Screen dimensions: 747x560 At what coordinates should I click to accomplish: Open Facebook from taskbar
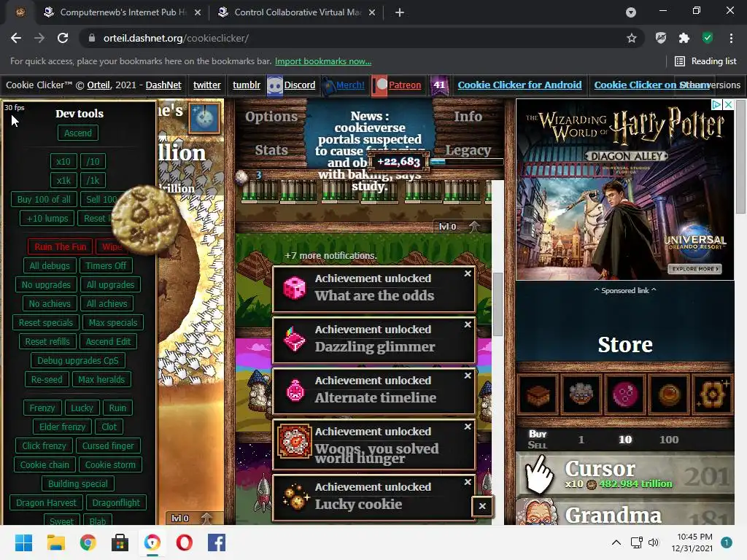tap(216, 542)
